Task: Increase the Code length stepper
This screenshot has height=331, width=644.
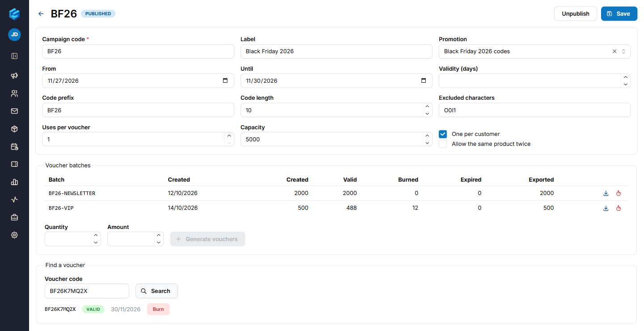Action: [427, 107]
